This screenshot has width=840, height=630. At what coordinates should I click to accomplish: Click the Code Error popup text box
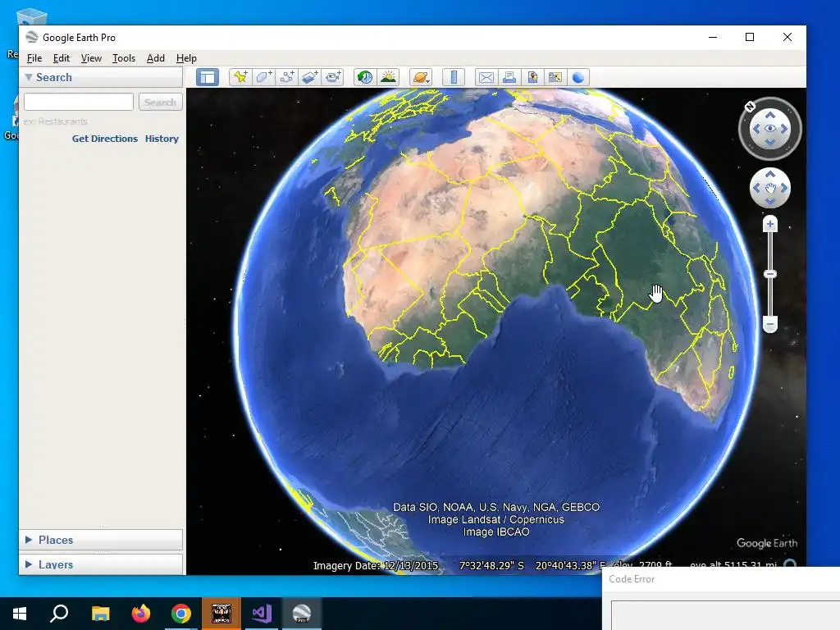pyautogui.click(x=725, y=615)
